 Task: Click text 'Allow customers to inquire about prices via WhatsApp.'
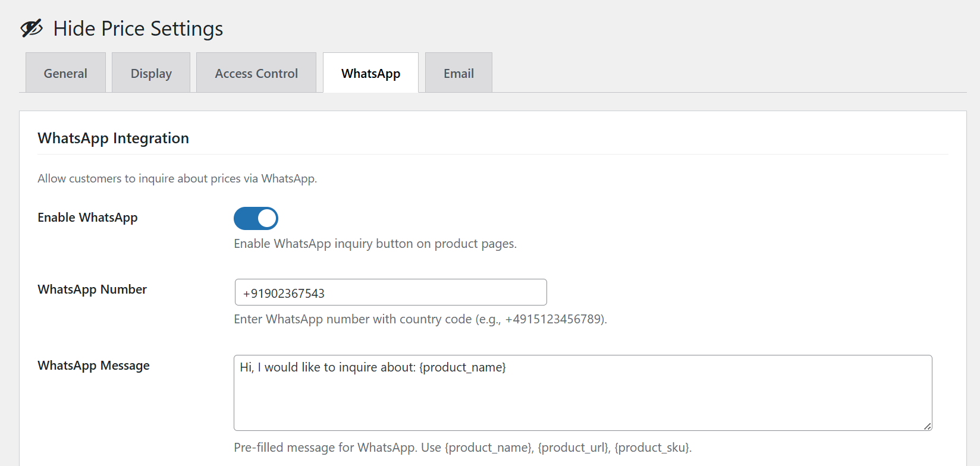point(177,178)
